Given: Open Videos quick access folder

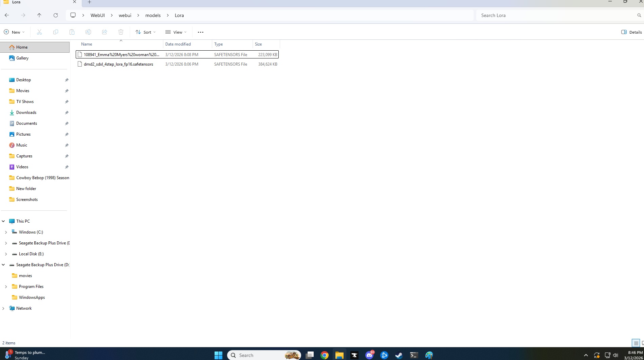Looking at the screenshot, I should (35, 167).
